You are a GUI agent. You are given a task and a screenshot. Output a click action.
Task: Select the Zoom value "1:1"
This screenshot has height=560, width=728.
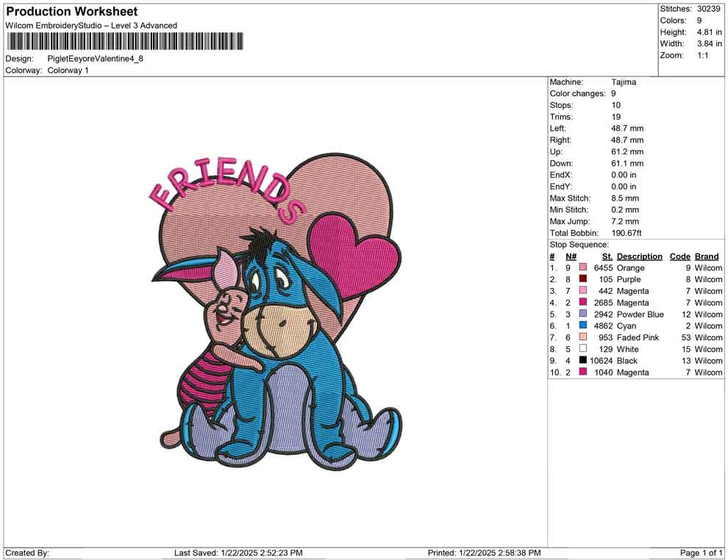(x=702, y=55)
